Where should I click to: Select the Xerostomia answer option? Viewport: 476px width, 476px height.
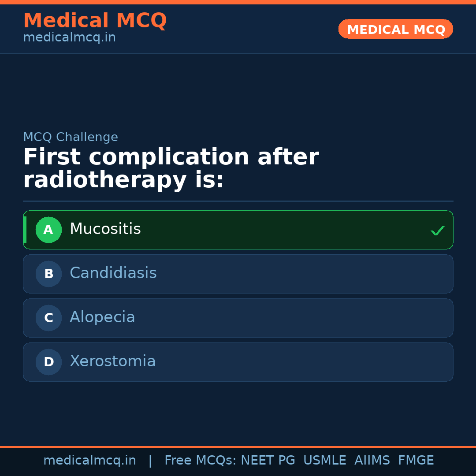[238, 362]
